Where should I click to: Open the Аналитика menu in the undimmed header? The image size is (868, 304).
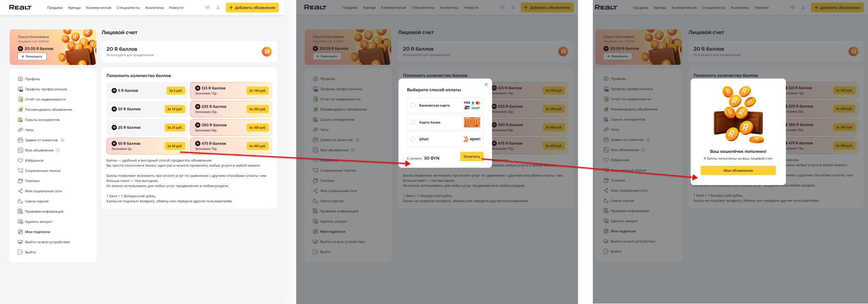pyautogui.click(x=154, y=8)
